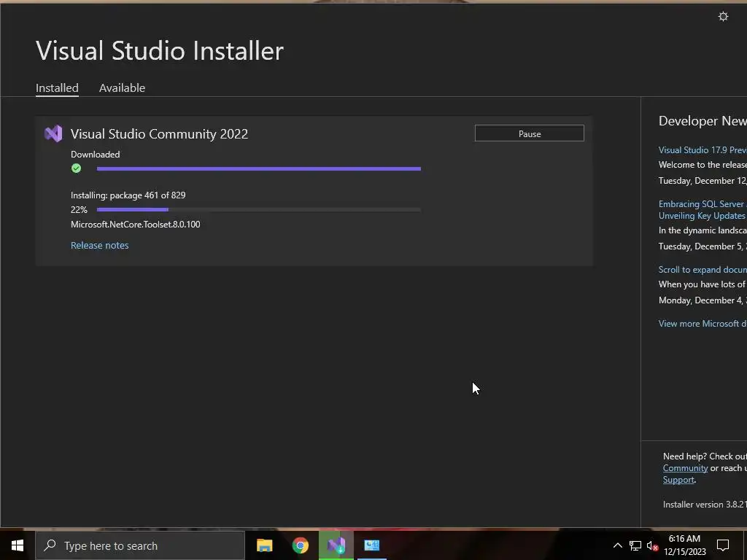Click the Tuesday, December 12 date text
747x560 pixels.
[703, 181]
